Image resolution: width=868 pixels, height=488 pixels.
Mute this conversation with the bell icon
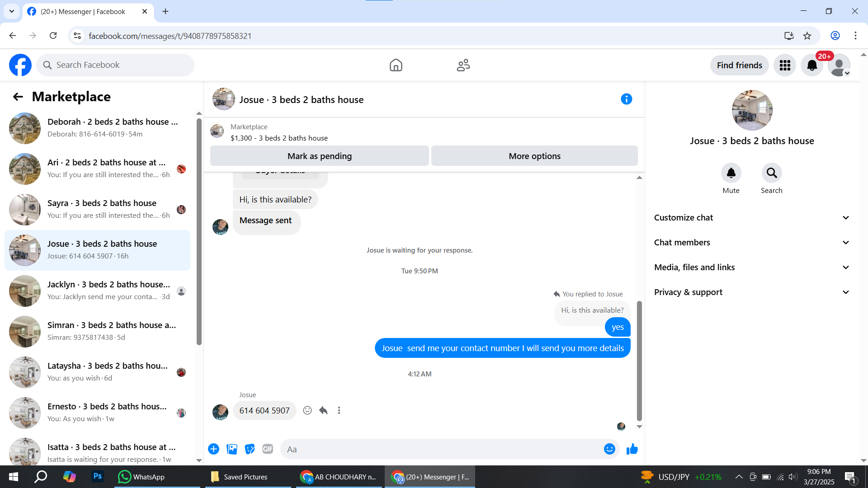(x=731, y=173)
